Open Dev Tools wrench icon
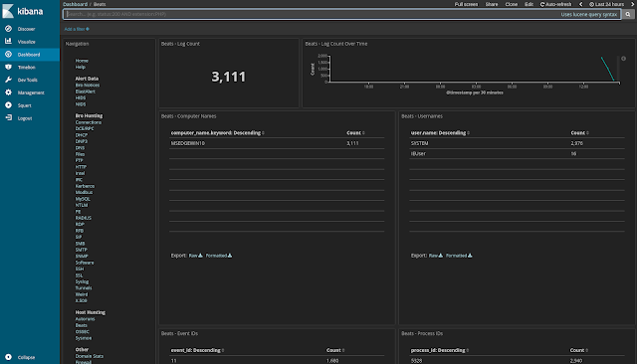The image size is (637, 364). [8, 80]
